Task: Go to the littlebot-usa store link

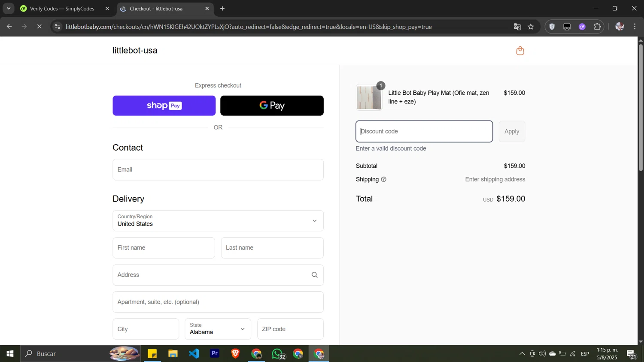Action: [x=135, y=51]
